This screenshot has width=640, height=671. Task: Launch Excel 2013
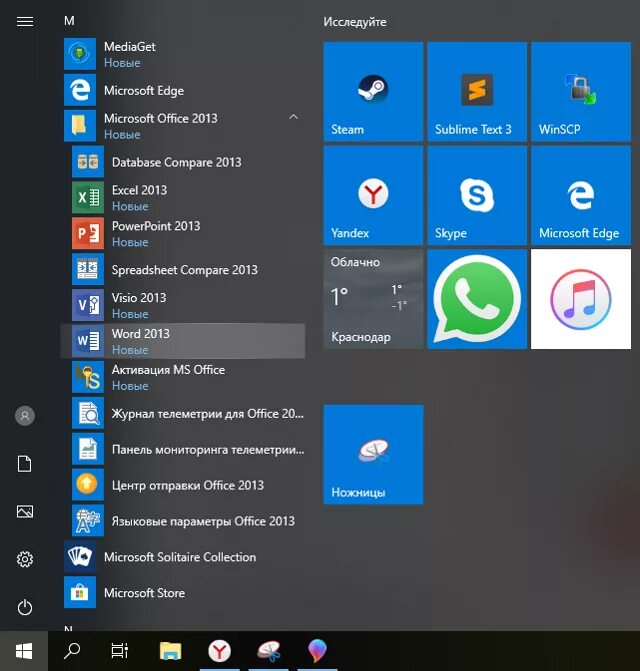click(184, 198)
